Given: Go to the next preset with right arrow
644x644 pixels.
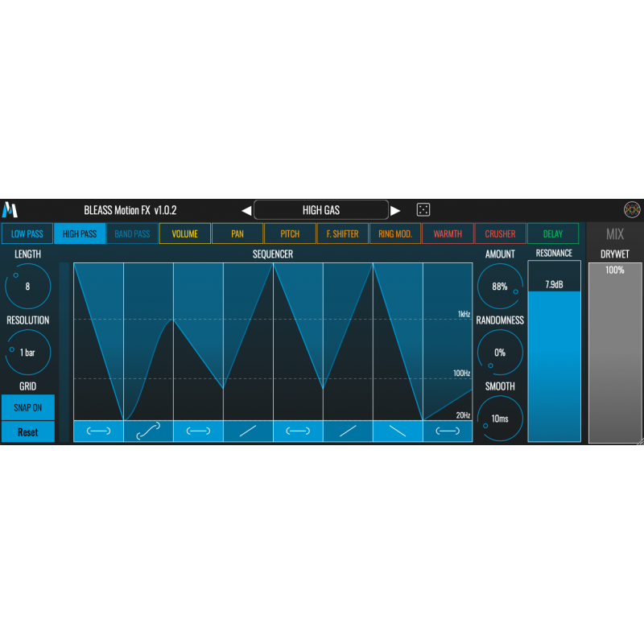Looking at the screenshot, I should [x=395, y=211].
